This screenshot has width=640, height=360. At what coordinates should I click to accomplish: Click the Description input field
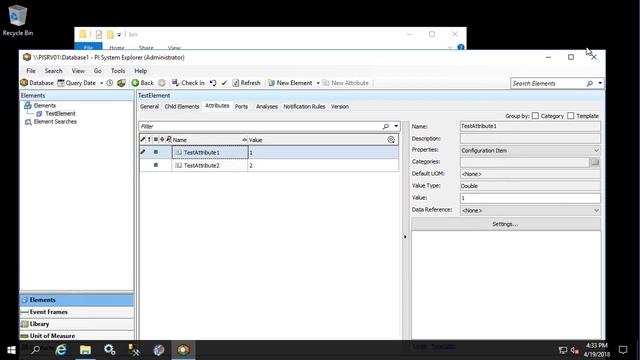[x=530, y=139]
